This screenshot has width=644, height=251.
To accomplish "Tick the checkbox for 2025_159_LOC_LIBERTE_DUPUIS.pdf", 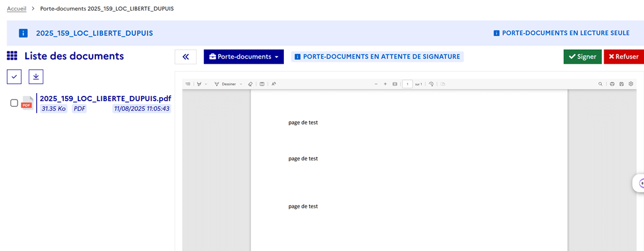I will coord(15,103).
